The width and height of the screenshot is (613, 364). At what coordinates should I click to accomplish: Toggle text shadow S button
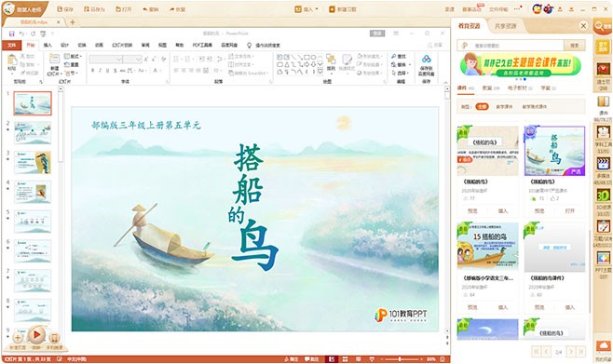point(115,71)
